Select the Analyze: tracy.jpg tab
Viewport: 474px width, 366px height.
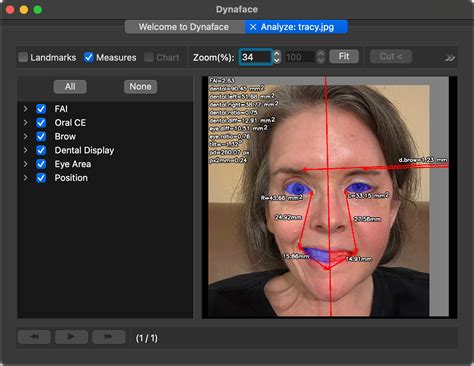click(x=297, y=27)
